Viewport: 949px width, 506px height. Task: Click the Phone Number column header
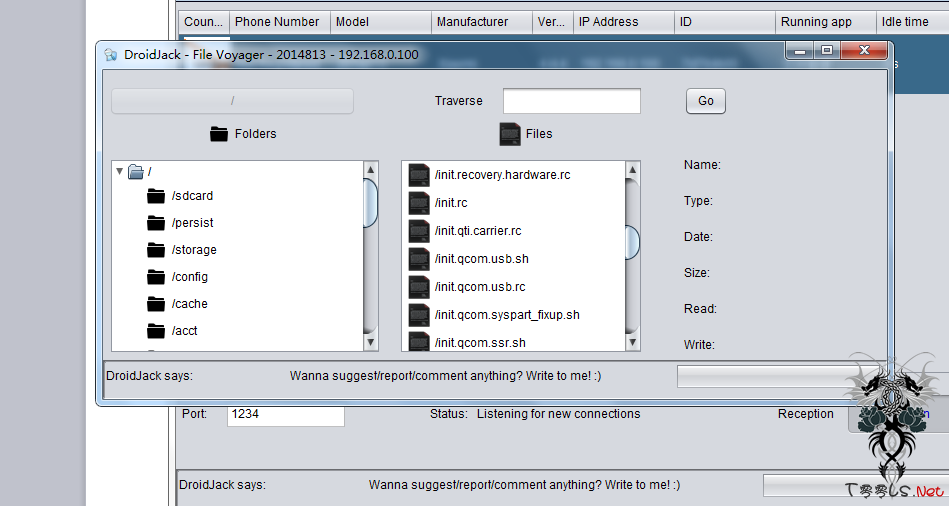(280, 22)
